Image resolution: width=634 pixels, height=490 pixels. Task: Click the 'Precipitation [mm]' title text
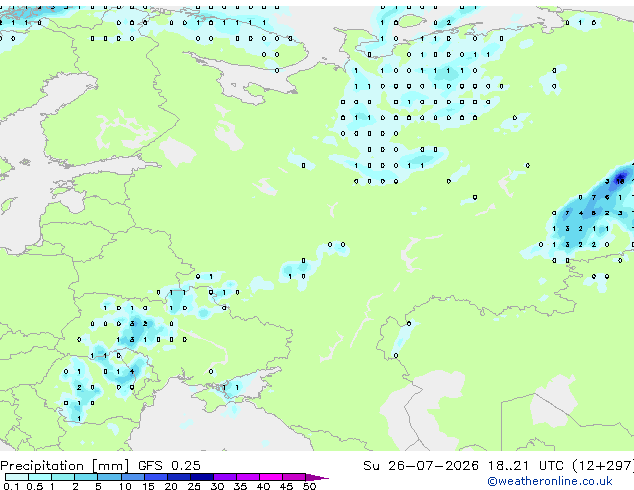65,466
